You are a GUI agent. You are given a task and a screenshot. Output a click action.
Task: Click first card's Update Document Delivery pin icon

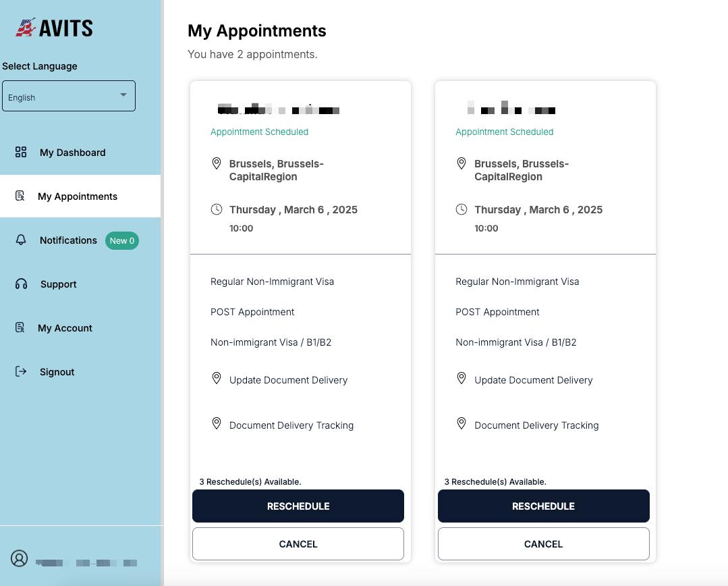coord(217,378)
